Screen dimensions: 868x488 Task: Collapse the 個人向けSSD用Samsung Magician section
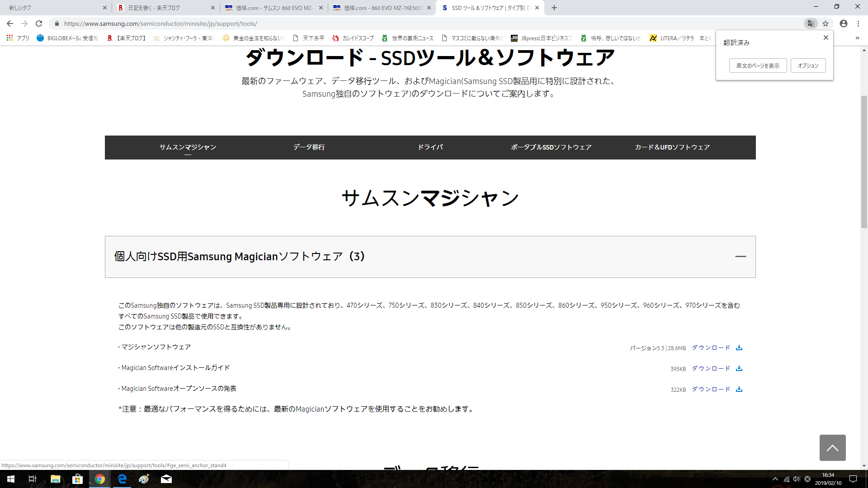point(741,256)
